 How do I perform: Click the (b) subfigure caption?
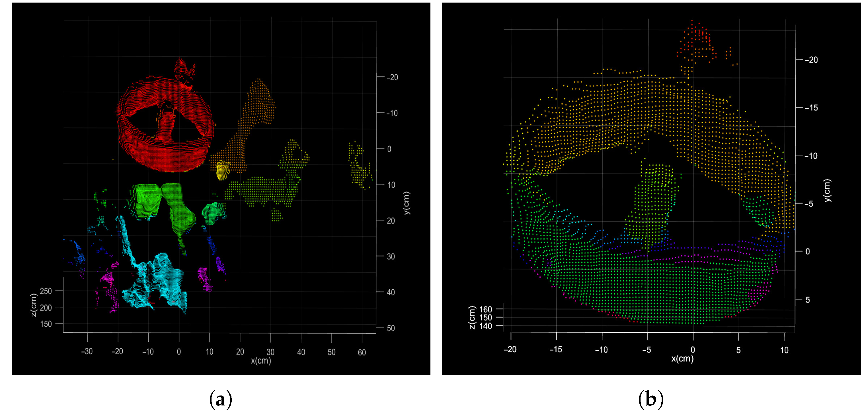tap(651, 399)
